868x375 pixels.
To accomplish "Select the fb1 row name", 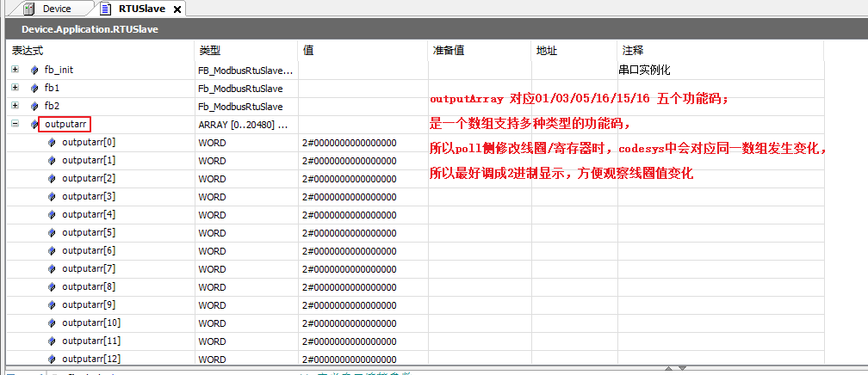I will click(52, 89).
